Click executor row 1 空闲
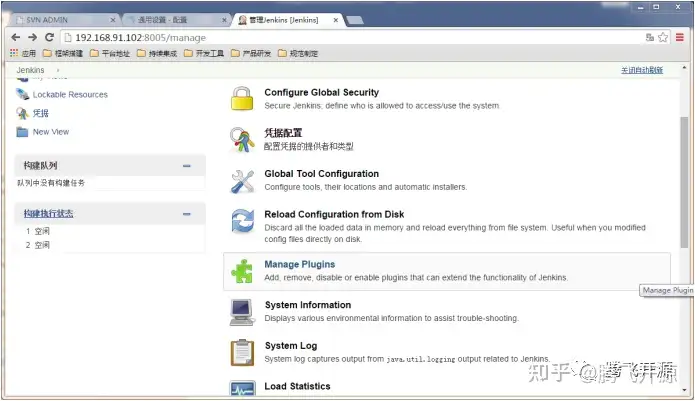Viewport: 695px width, 401px height. tap(38, 231)
